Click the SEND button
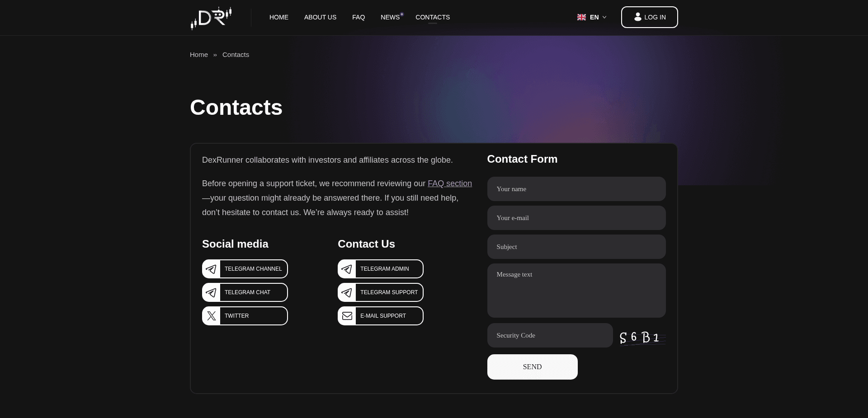The height and width of the screenshot is (418, 868). [x=532, y=366]
